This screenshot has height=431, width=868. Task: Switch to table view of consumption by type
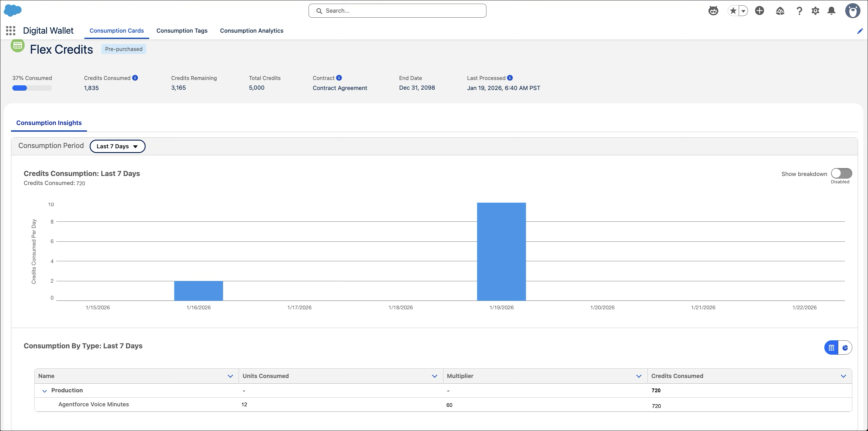tap(831, 348)
